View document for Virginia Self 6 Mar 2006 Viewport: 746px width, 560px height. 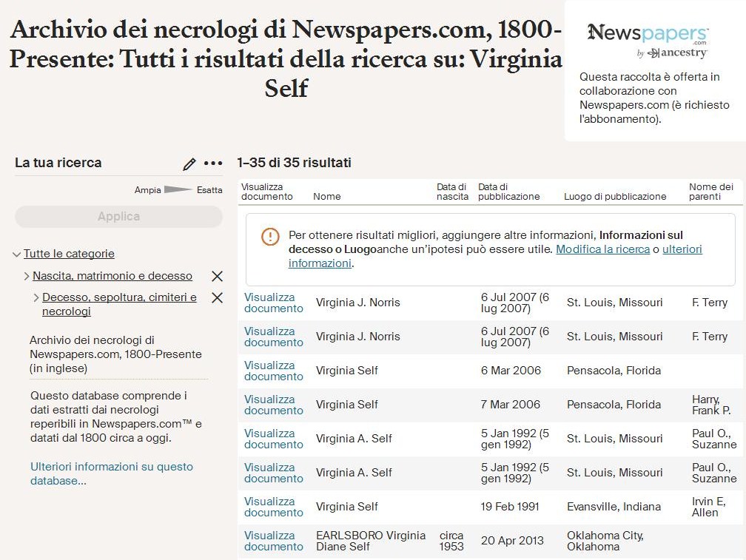(x=274, y=371)
